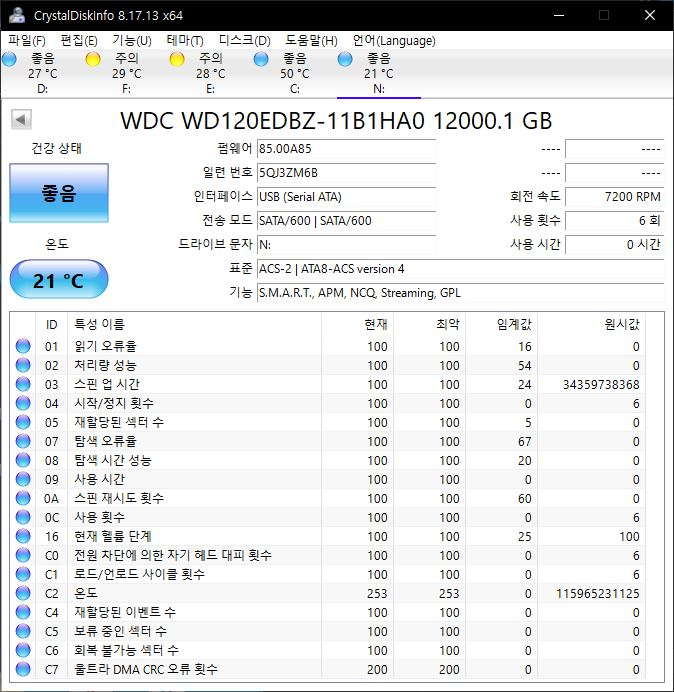674x692 pixels.
Task: Select the 울트라 DMA CRC 오류 횟수 name
Action: (x=146, y=669)
